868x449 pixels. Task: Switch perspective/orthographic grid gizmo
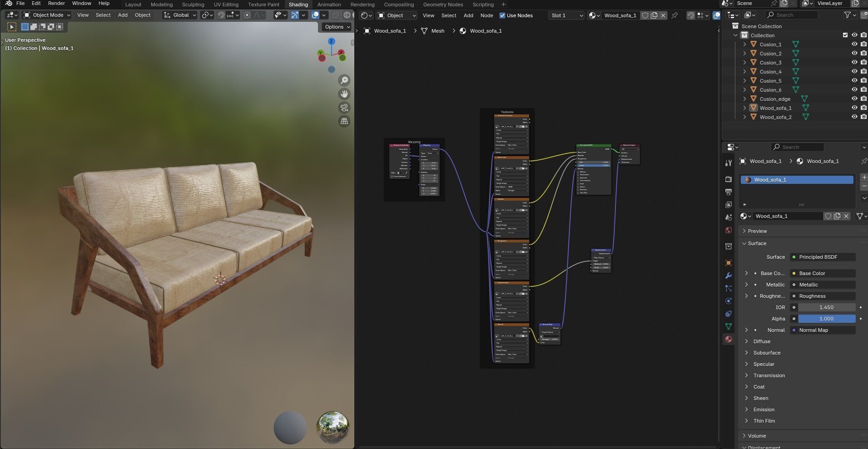tap(344, 121)
